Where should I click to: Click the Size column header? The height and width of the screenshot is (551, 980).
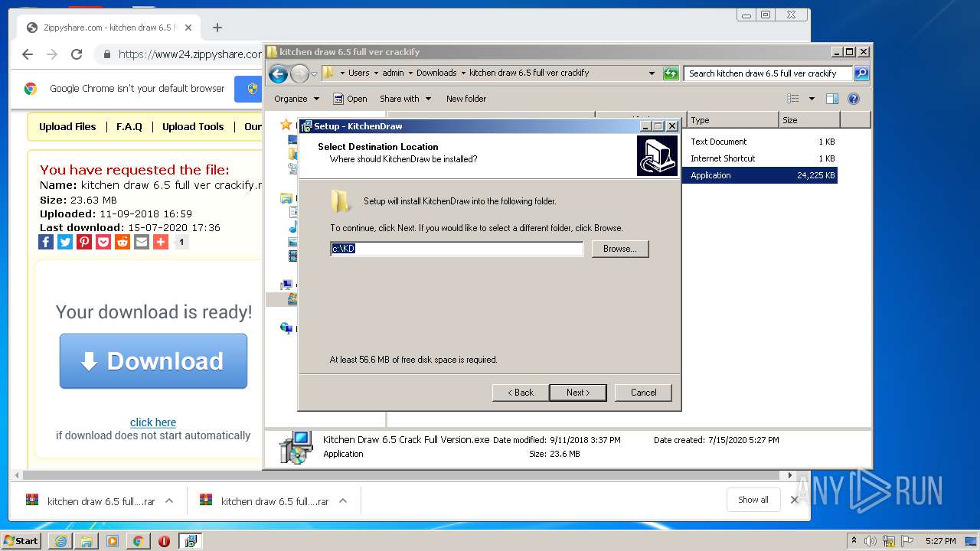click(809, 120)
